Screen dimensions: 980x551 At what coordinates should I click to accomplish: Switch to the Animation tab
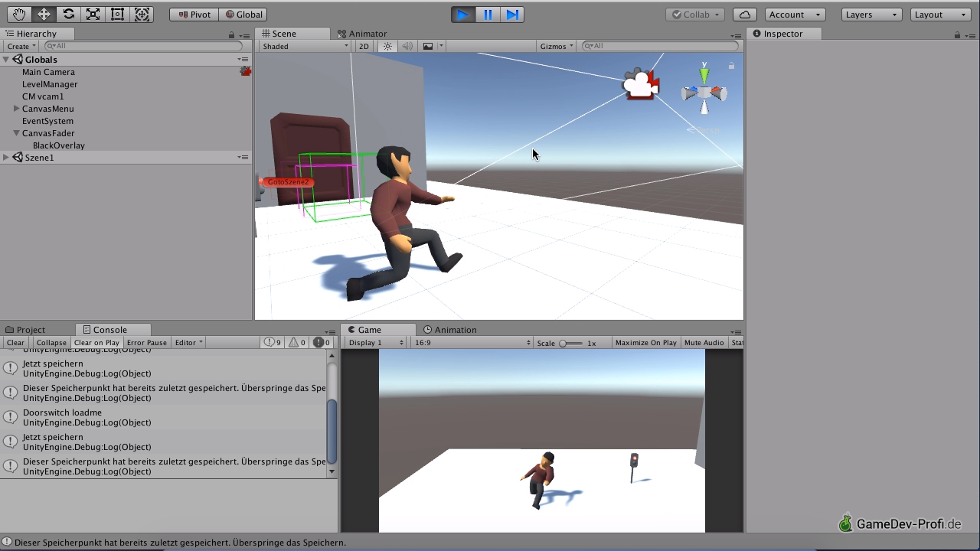point(450,330)
